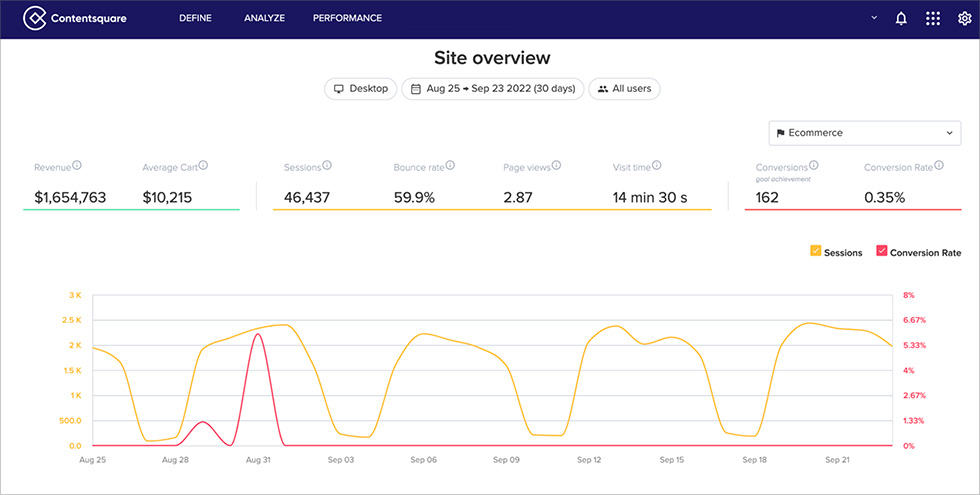The height and width of the screenshot is (495, 980).
Task: Toggle the Conversion Rate legend checkbox
Action: [881, 251]
